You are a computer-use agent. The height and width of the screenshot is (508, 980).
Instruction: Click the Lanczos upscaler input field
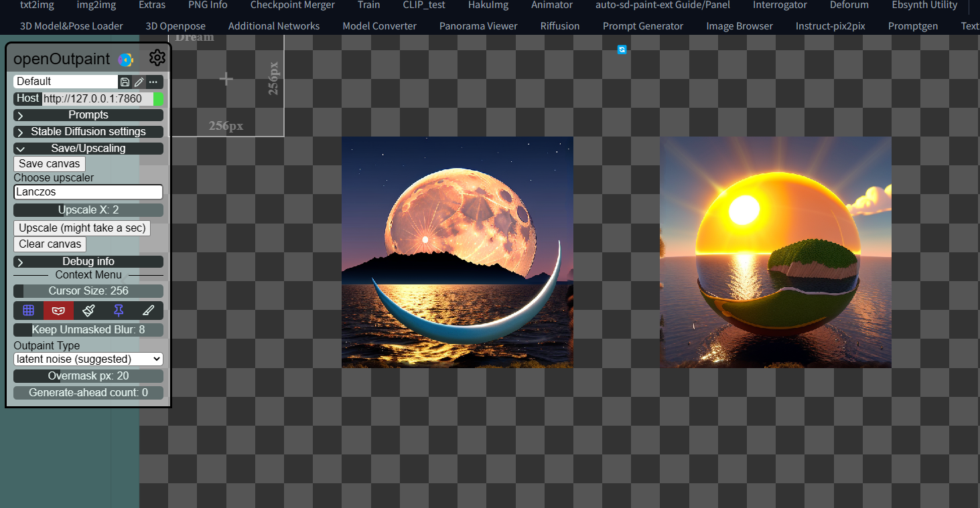pos(88,192)
